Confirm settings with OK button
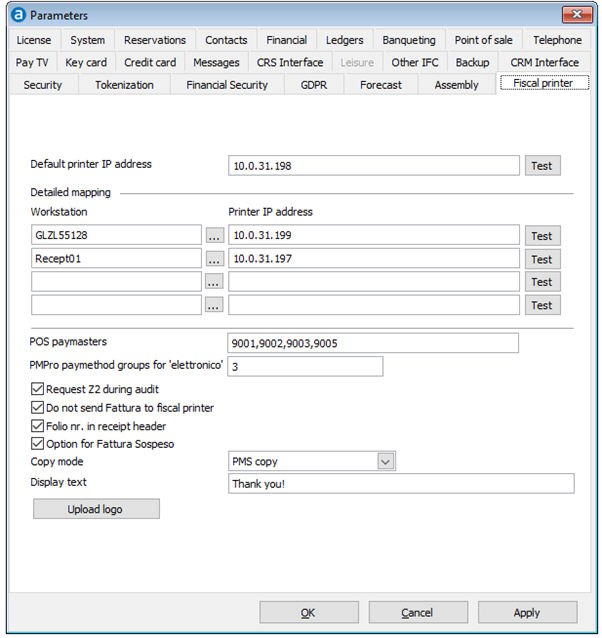The width and height of the screenshot is (602, 638). pos(309,612)
